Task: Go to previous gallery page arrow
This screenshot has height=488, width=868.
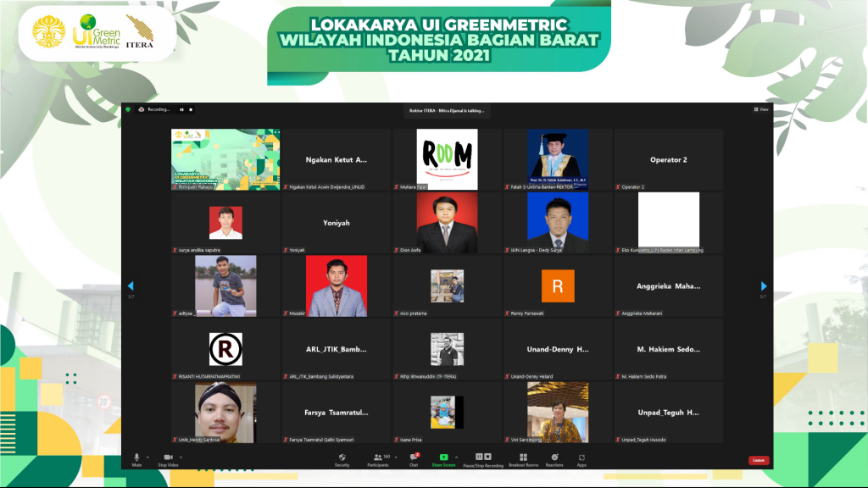Action: 131,286
